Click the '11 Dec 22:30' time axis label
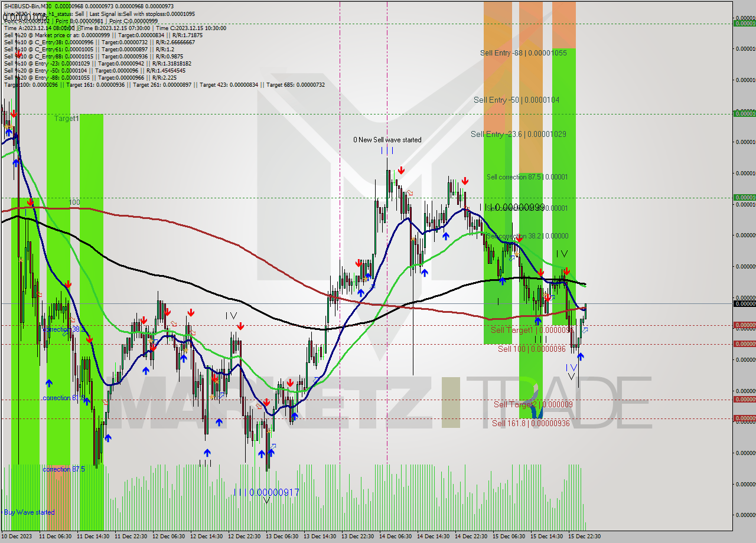Image resolution: width=756 pixels, height=543 pixels. [x=131, y=537]
